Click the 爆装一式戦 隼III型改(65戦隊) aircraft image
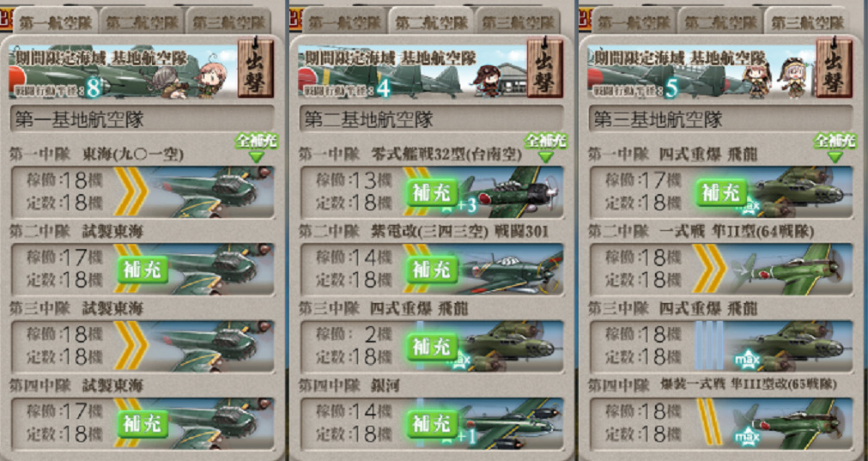This screenshot has width=868, height=461. click(792, 423)
